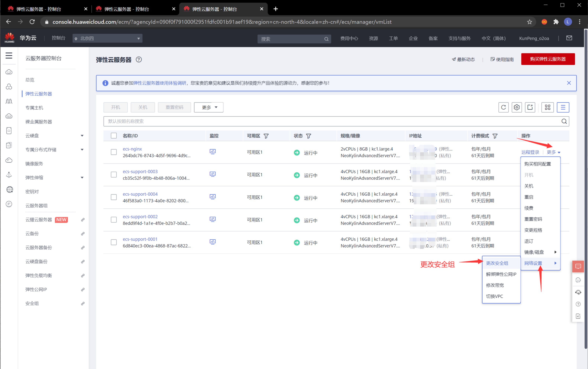Check the ecs-nginx row checkbox
588x369 pixels.
(x=114, y=152)
